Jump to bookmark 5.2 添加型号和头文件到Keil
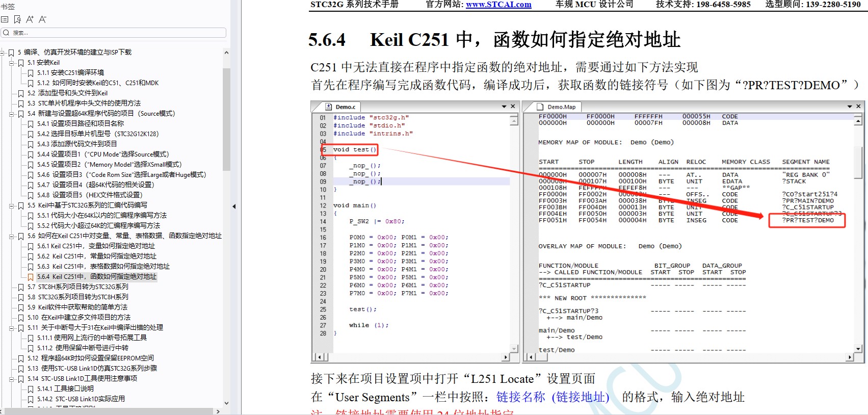868x415 pixels. tap(67, 93)
